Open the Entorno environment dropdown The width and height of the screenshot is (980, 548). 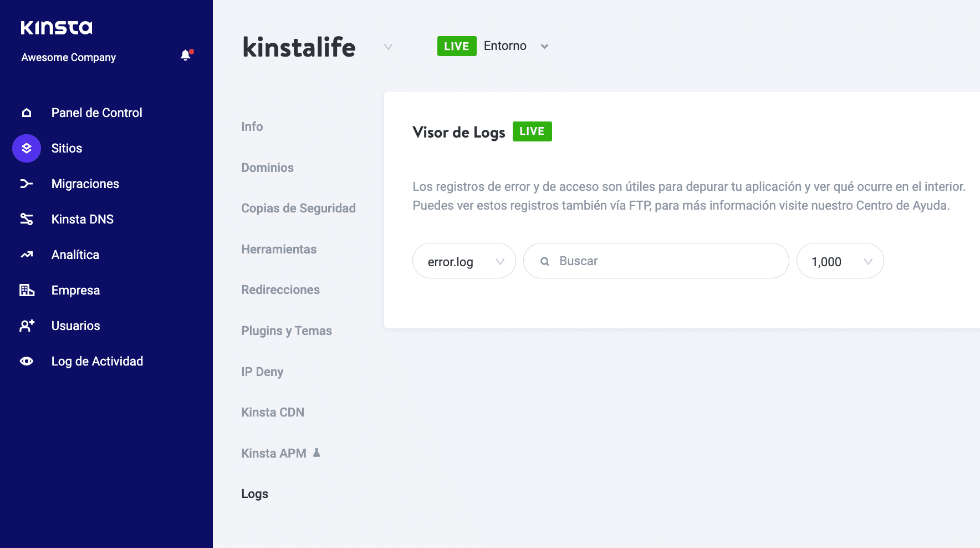(x=544, y=47)
